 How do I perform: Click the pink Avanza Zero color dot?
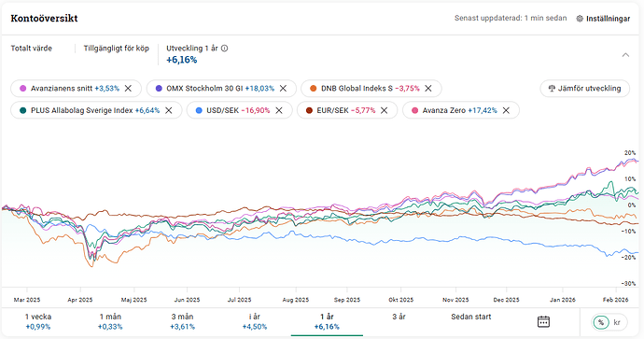point(414,110)
